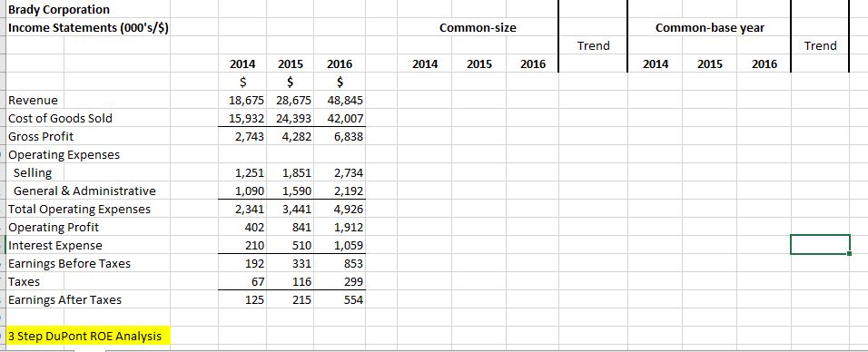
Task: Select earnings after taxes 215
Action: point(302,300)
